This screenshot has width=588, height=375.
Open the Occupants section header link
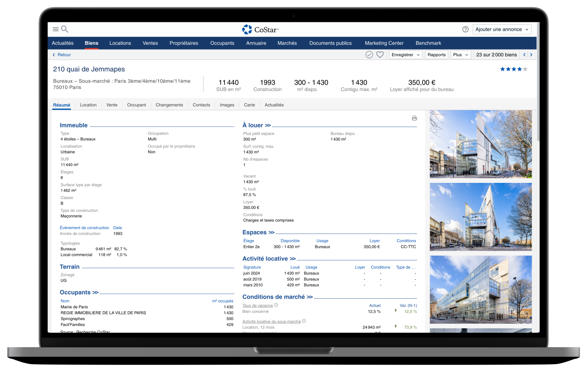[x=79, y=292]
